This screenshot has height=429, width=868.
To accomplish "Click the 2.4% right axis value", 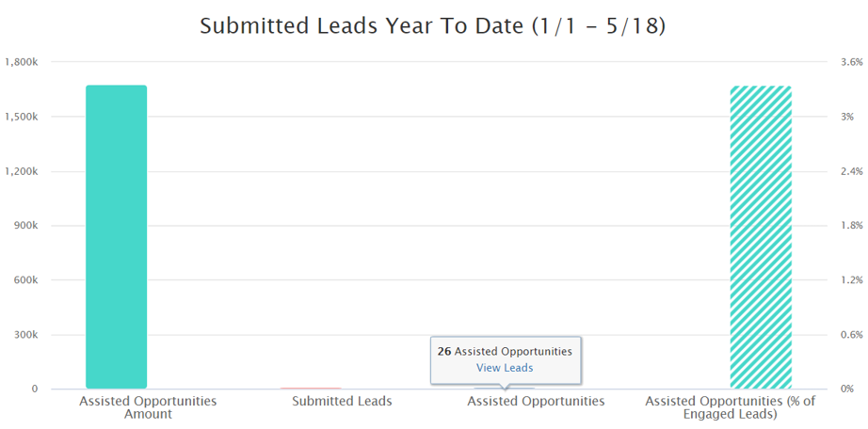I will point(852,171).
